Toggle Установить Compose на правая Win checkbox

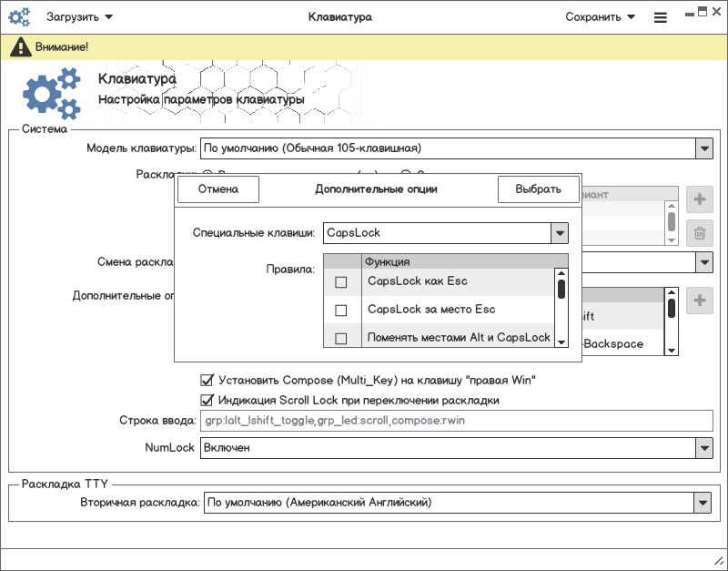click(207, 380)
